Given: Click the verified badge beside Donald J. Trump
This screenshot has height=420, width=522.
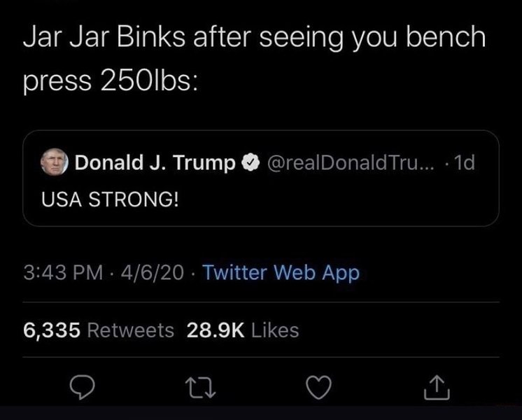Looking at the screenshot, I should pyautogui.click(x=248, y=164).
